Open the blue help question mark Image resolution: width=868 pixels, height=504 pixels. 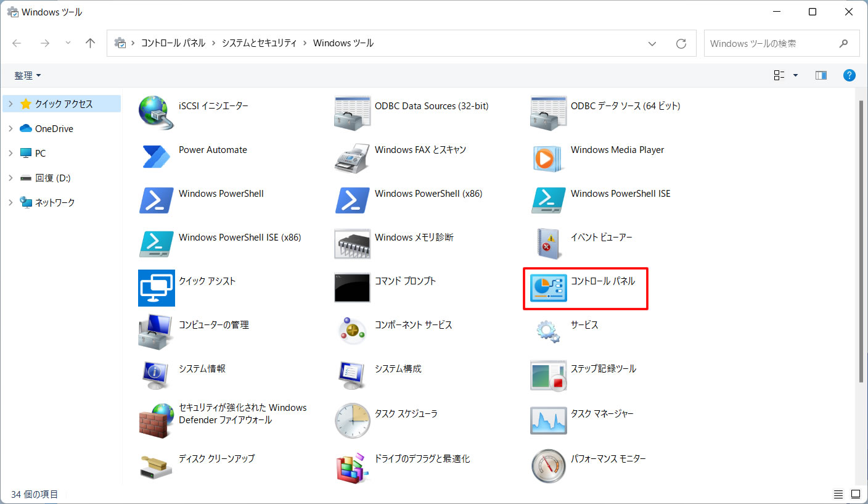[x=850, y=75]
